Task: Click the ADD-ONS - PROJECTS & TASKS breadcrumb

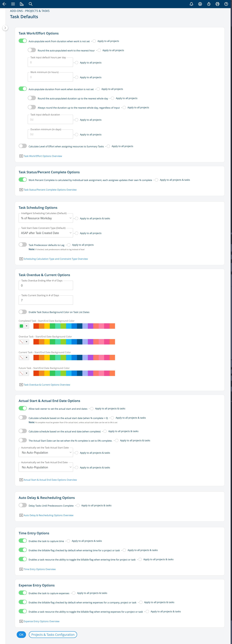Action: click(30, 11)
